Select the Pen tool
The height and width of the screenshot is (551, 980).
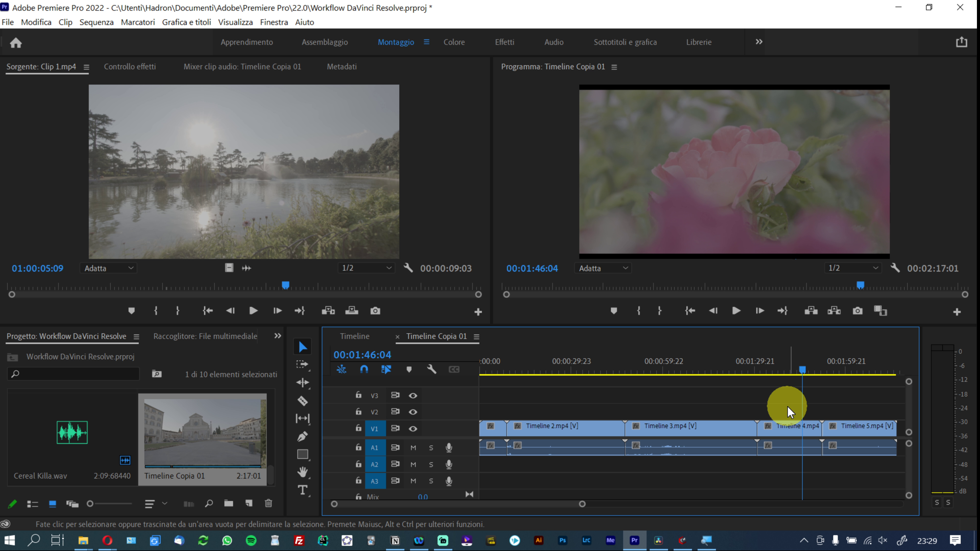[303, 436]
